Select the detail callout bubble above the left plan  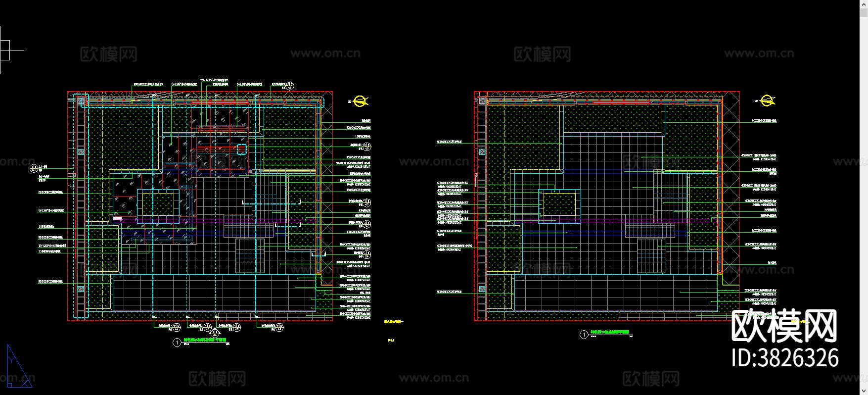(x=291, y=86)
